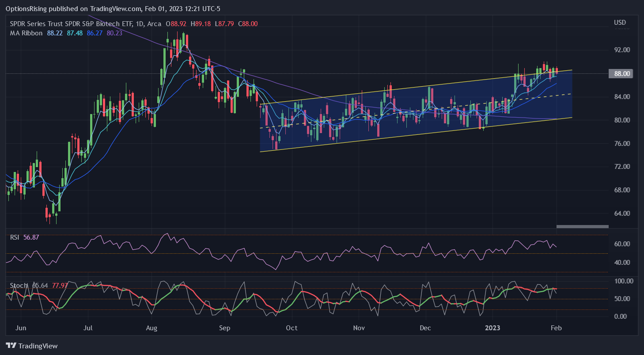Screen dimensions: 644x355
Task: Click the Dec label on time axis
Action: 425,328
